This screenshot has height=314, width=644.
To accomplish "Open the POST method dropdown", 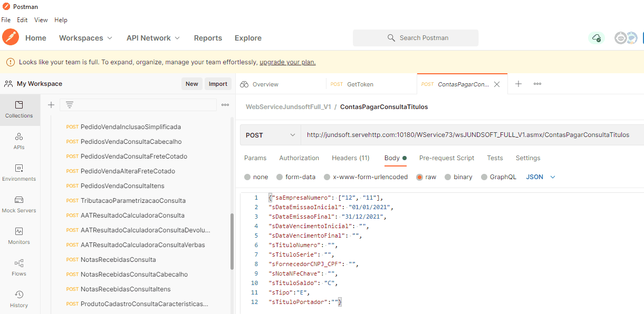I will point(270,135).
